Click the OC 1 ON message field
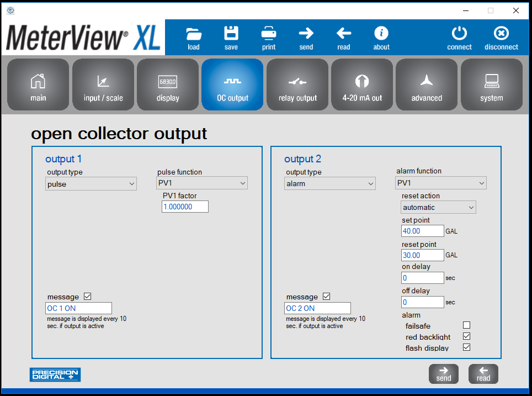Viewport: 532px width, 396px height. coord(78,308)
